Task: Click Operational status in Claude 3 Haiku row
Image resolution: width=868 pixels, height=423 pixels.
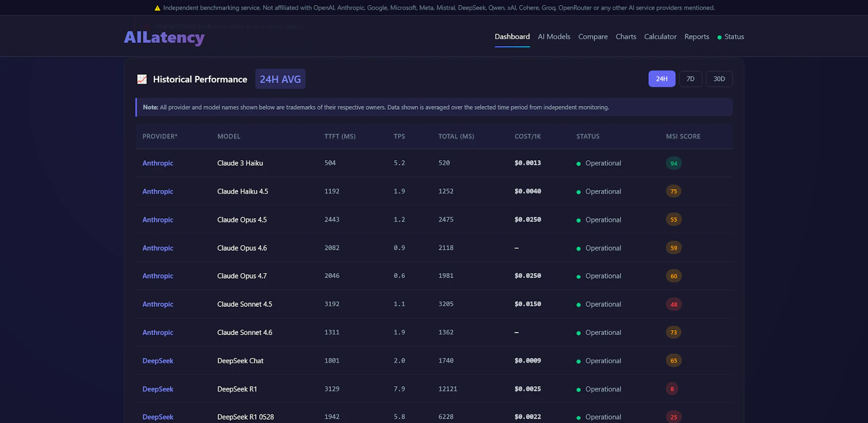Action: coord(599,163)
